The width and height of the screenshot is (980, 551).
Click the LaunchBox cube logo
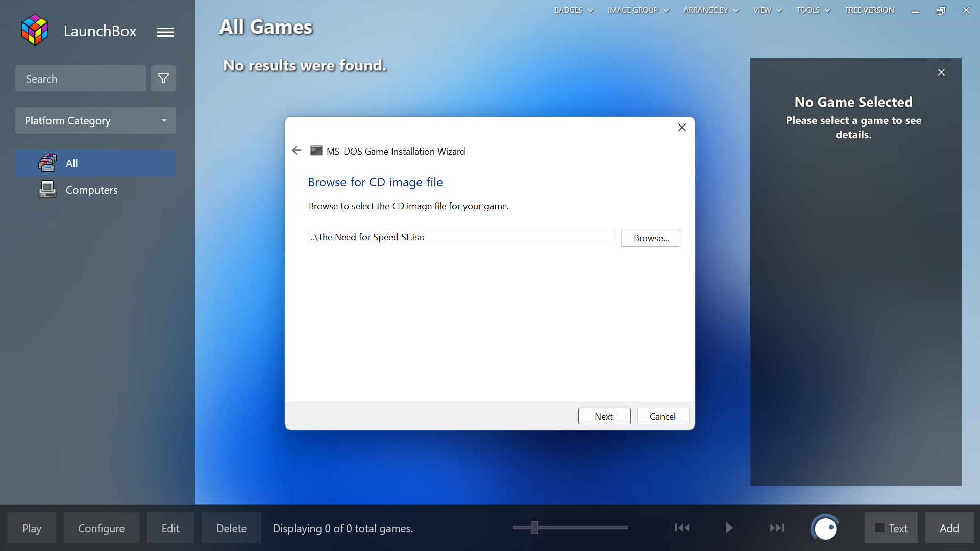click(x=34, y=30)
